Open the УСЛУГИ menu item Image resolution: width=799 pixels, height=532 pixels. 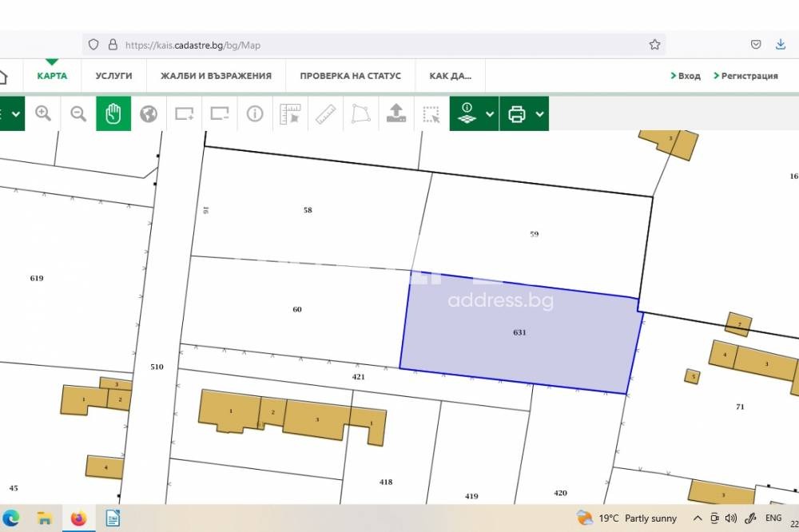tap(113, 76)
